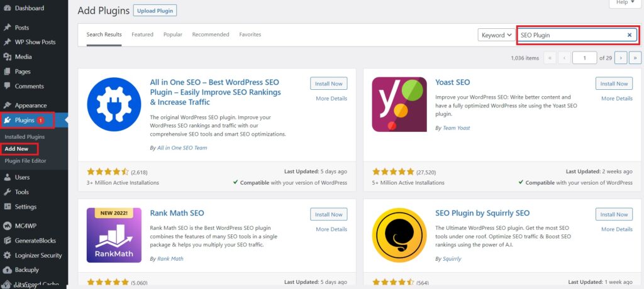Open the Dashboard menu icon
Viewport: 644px width, 289px height.
[7, 8]
